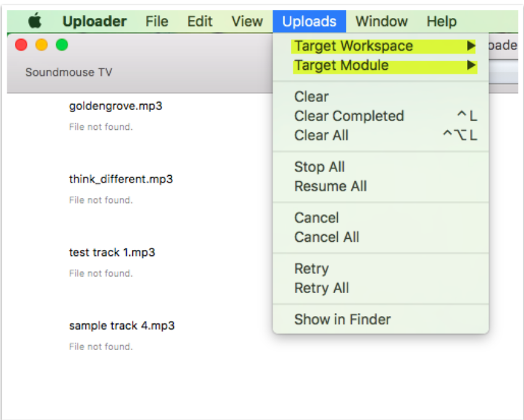Click the green zoom window button
This screenshot has width=524, height=420.
click(62, 45)
